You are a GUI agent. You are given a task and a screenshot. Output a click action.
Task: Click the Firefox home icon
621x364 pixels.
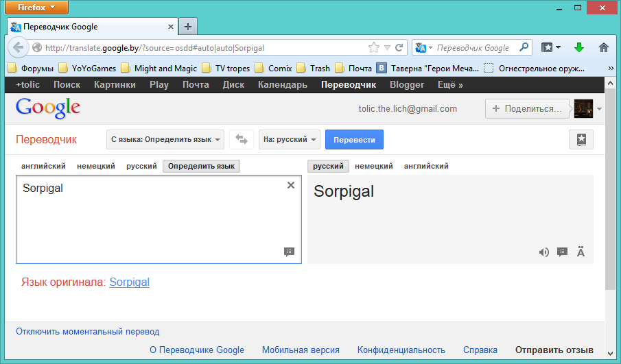pyautogui.click(x=604, y=48)
